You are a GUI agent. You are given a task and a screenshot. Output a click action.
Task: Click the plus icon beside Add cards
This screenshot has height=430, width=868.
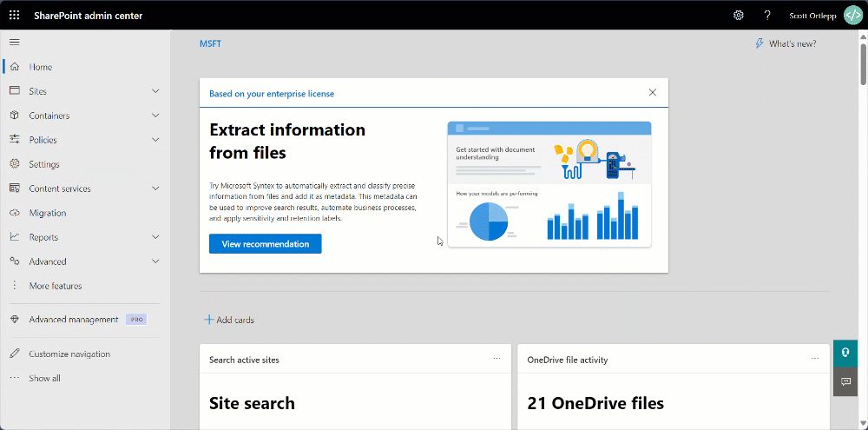click(208, 320)
